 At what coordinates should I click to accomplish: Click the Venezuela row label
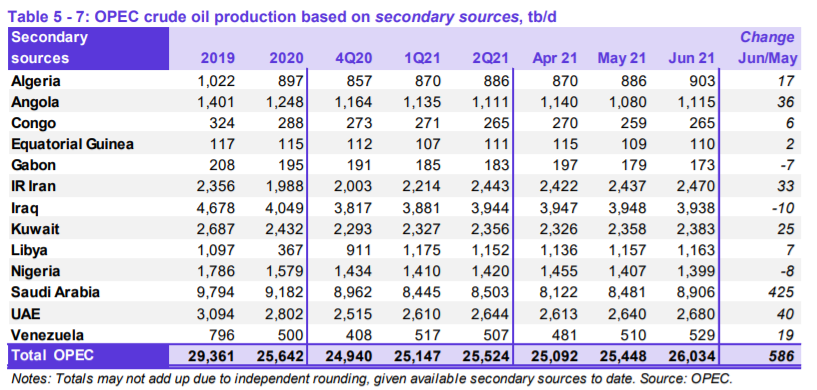pos(47,334)
